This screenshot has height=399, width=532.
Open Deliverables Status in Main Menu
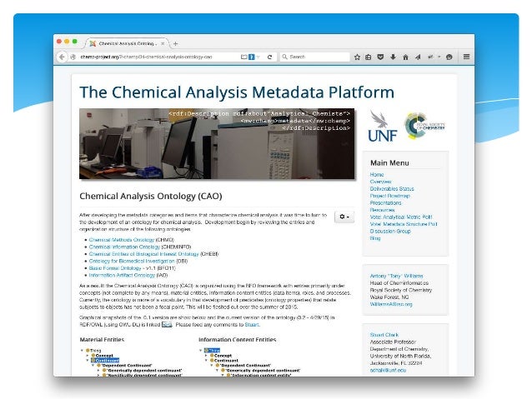click(392, 189)
